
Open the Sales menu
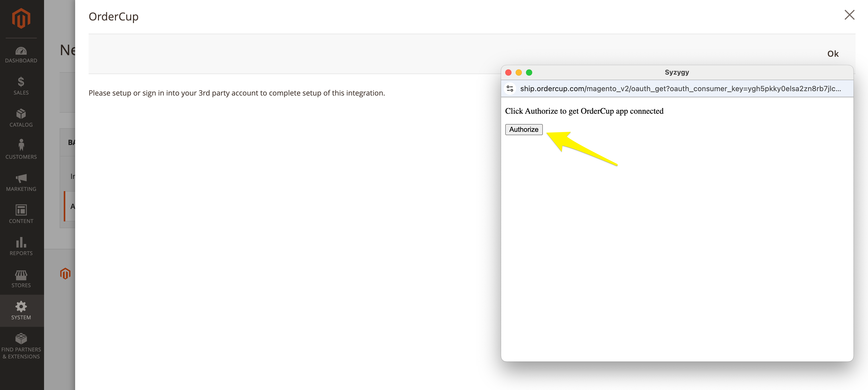[21, 85]
